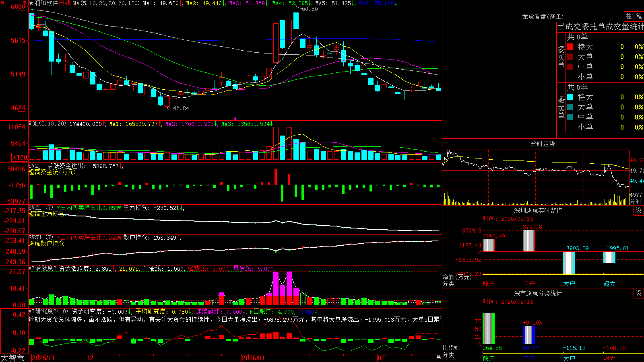Click the 46.84 low price marker
644x362 pixels.
pos(181,108)
